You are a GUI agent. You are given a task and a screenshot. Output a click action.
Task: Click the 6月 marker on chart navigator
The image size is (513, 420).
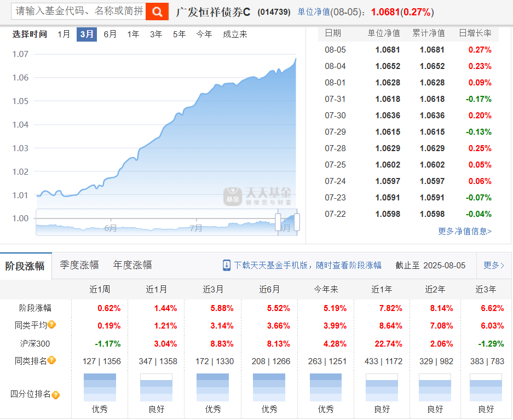coord(111,228)
